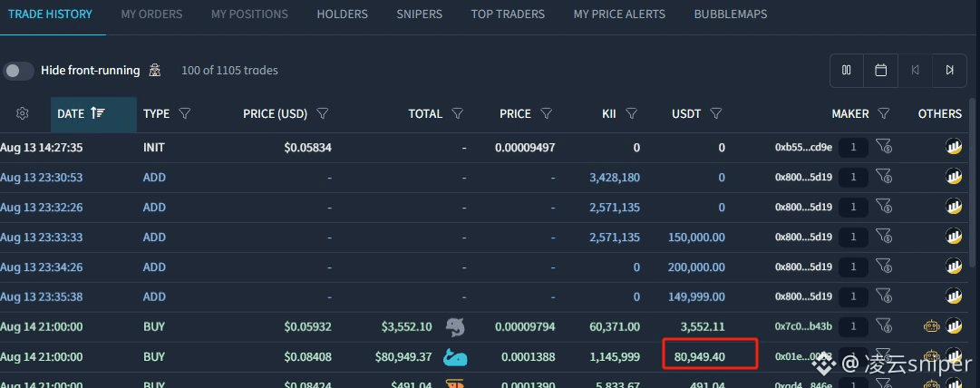This screenshot has width=980, height=388.
Task: Select the 149,999.00 USDT value
Action: 696,296
